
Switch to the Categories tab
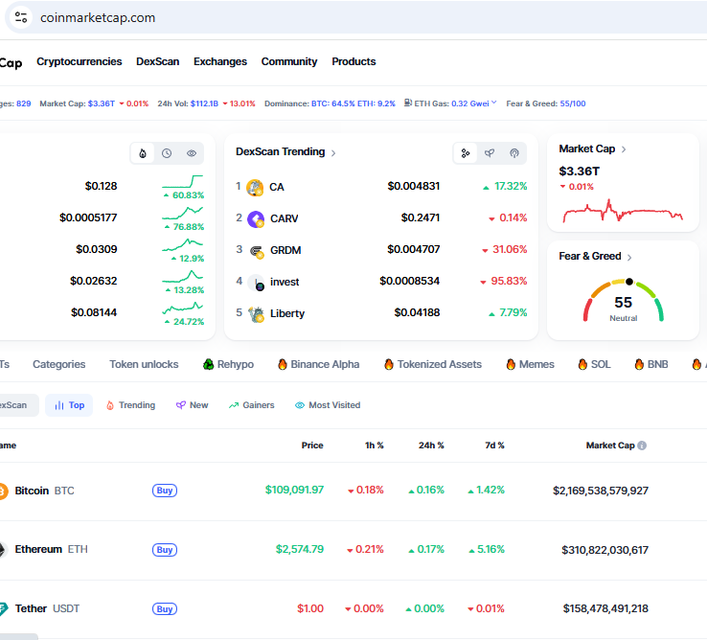pyautogui.click(x=59, y=364)
